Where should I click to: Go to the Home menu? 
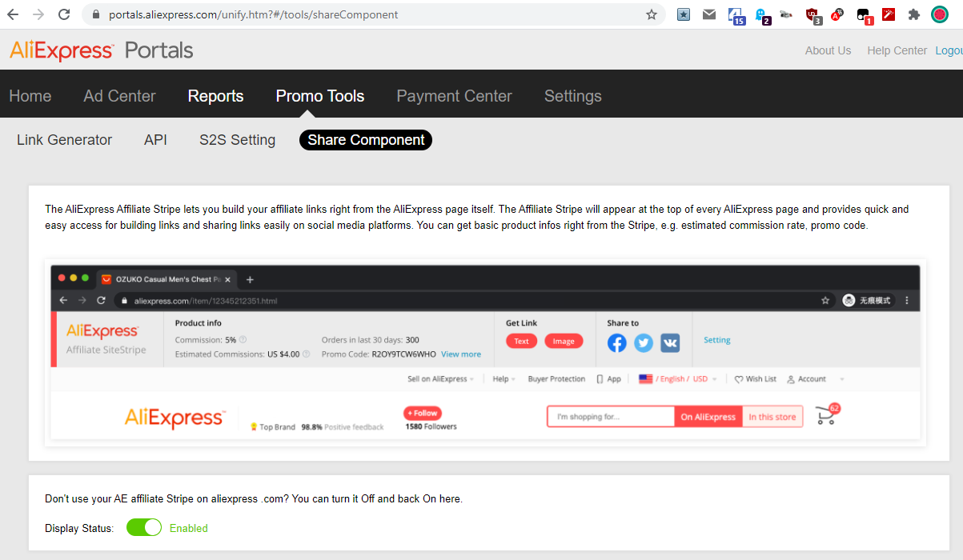30,96
